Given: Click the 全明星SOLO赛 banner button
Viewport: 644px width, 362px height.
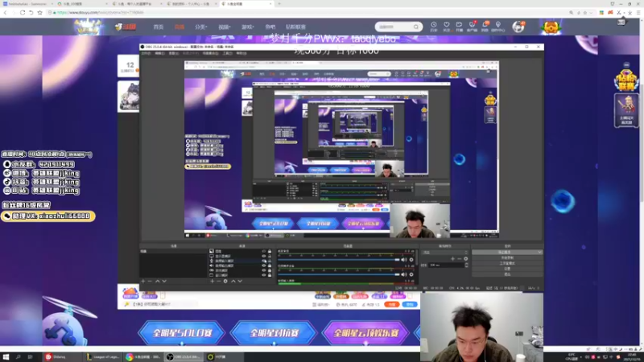Looking at the screenshot, I should [183, 333].
